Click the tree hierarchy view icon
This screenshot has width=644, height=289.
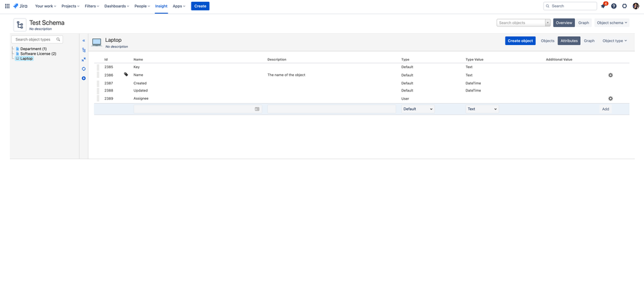tap(84, 50)
